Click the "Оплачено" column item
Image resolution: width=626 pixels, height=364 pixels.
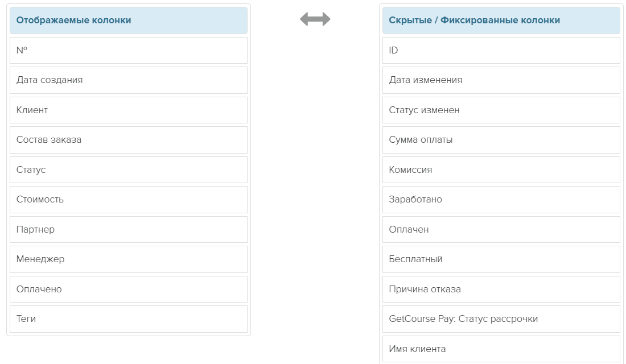tap(128, 289)
